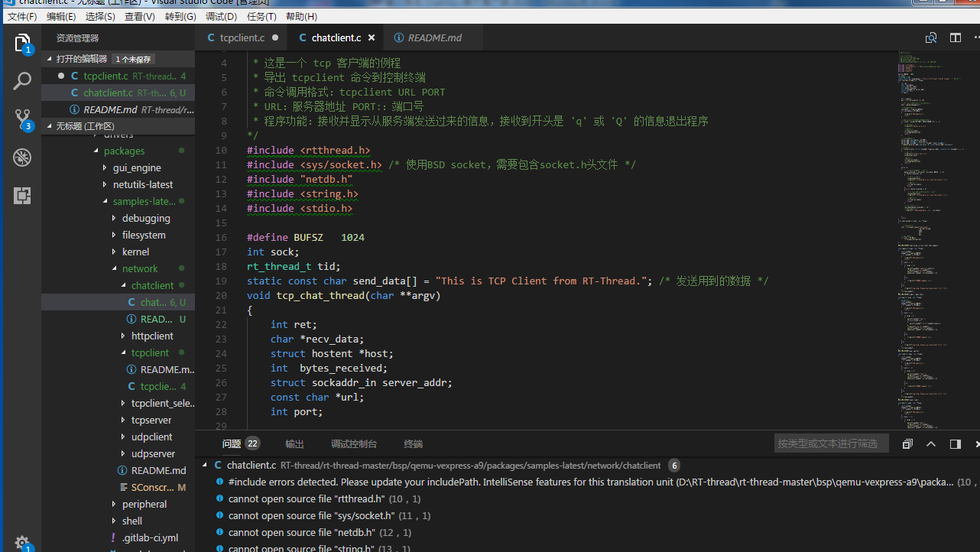The width and height of the screenshot is (980, 552).
Task: Open the 查看(V) menu
Action: (x=140, y=16)
